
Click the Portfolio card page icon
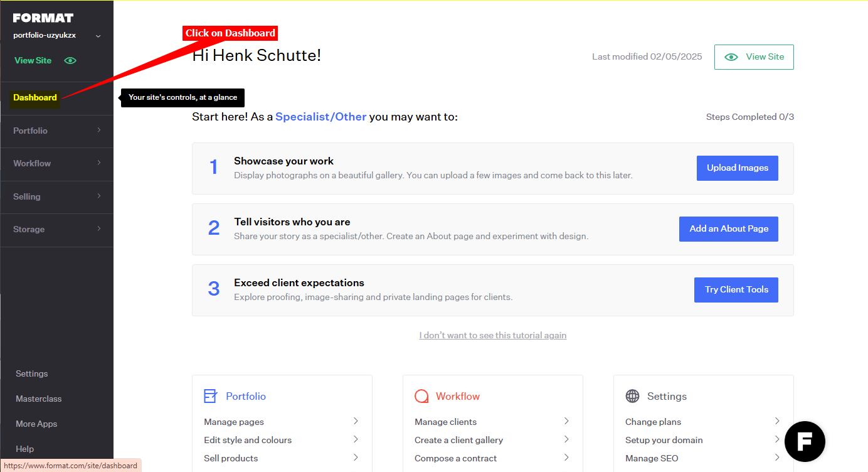coord(210,396)
